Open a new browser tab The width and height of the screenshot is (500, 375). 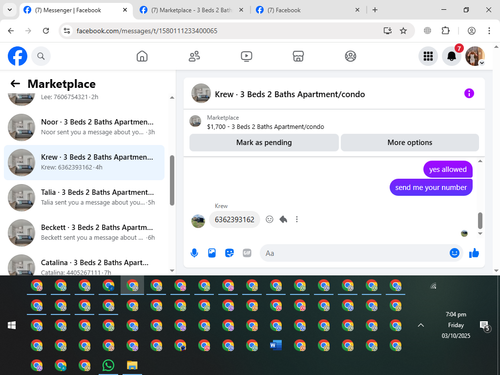tap(375, 10)
